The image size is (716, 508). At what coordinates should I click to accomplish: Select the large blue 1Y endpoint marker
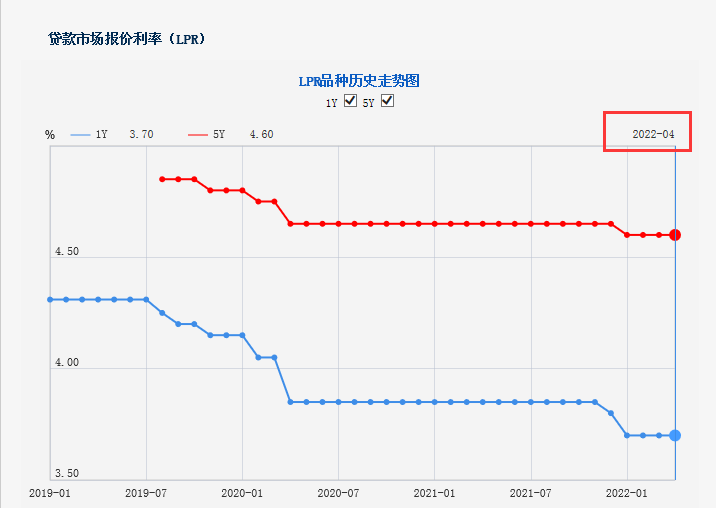[x=675, y=435]
